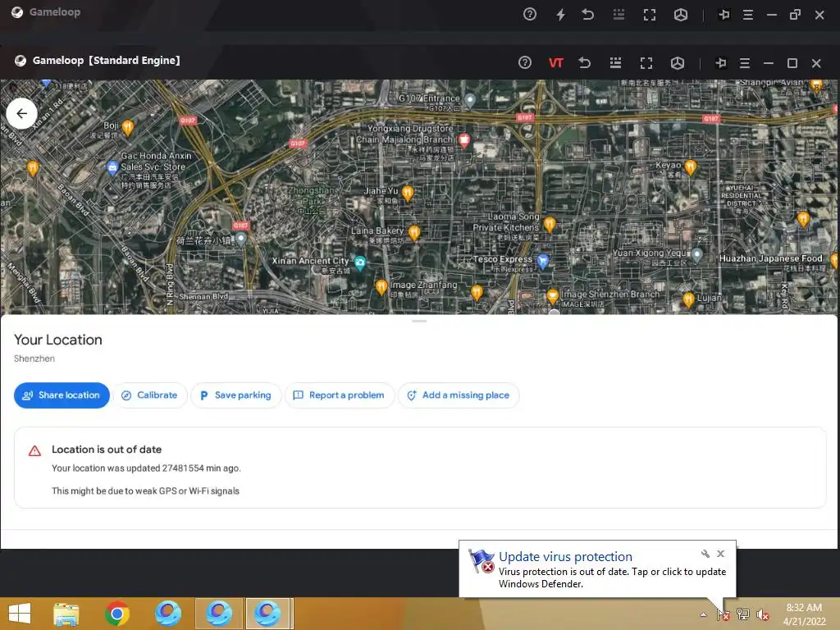Image resolution: width=840 pixels, height=630 pixels.
Task: Open keyboard icon in back Gameloop window
Action: point(619,14)
